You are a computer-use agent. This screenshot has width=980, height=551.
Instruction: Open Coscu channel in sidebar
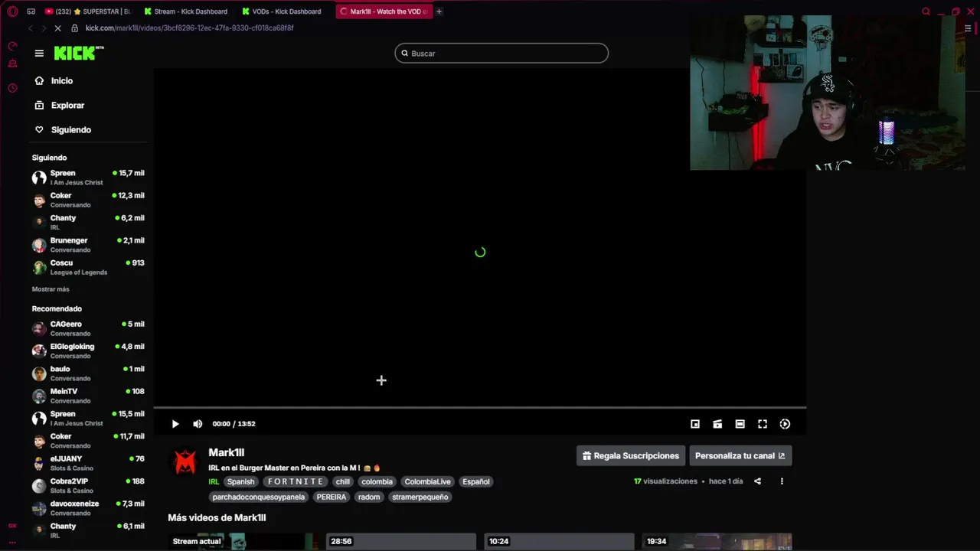(88, 267)
